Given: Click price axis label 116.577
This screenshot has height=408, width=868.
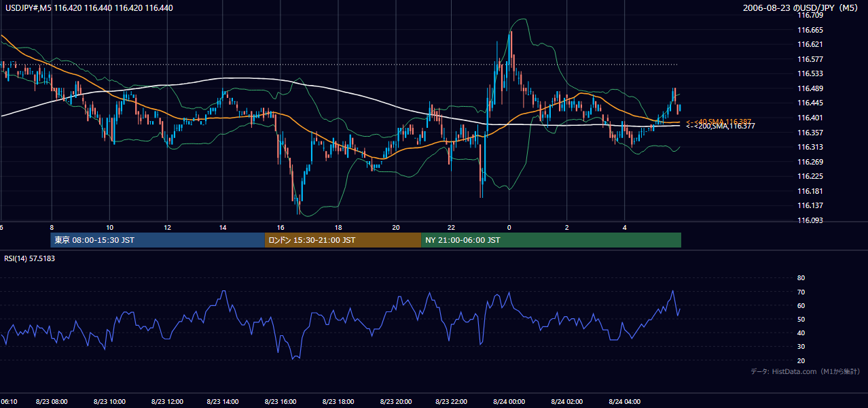Looking at the screenshot, I should [810, 59].
